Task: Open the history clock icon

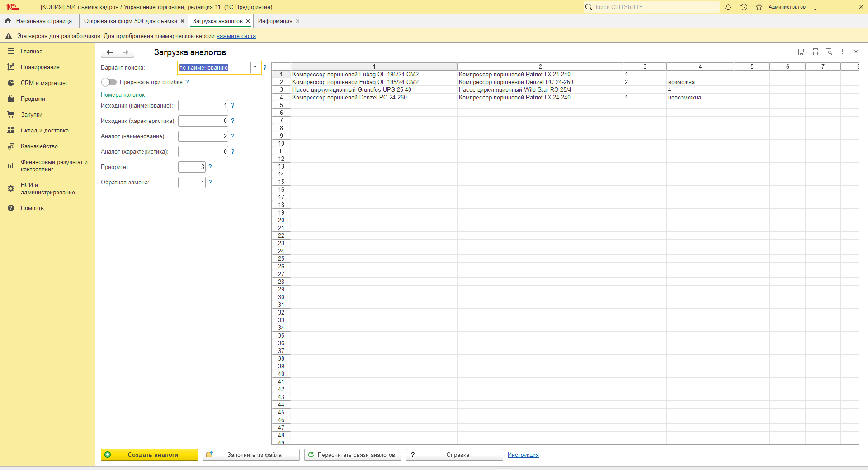Action: (x=744, y=7)
